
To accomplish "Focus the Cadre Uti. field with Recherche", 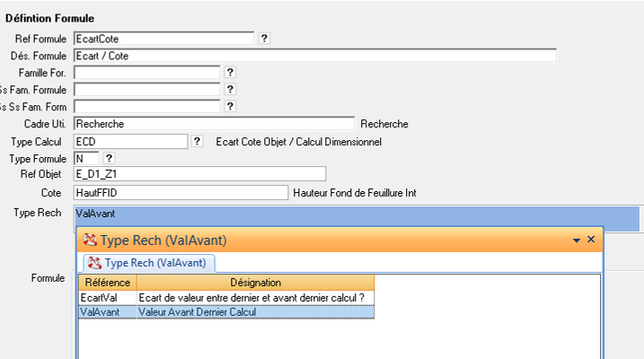I will 214,124.
